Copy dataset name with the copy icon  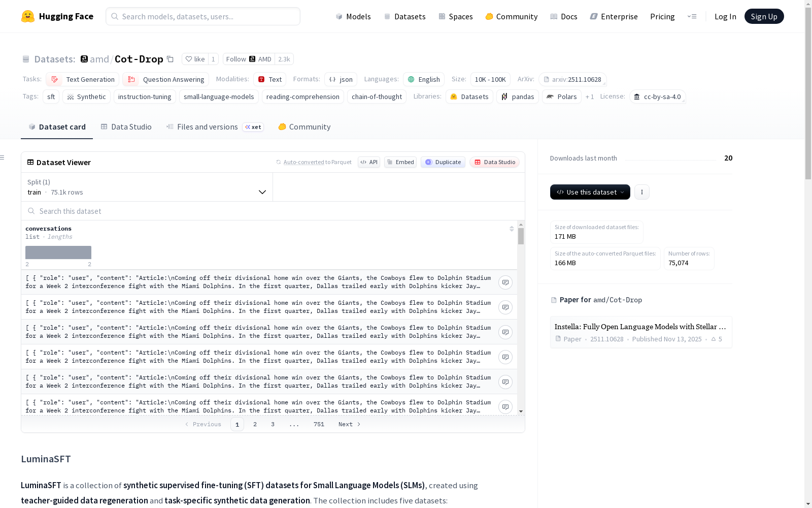pos(171,59)
